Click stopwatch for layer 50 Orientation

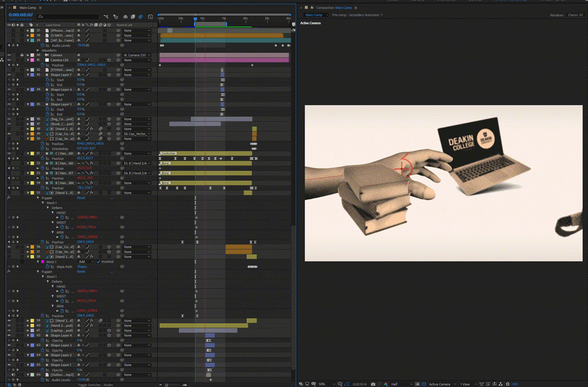pos(42,148)
